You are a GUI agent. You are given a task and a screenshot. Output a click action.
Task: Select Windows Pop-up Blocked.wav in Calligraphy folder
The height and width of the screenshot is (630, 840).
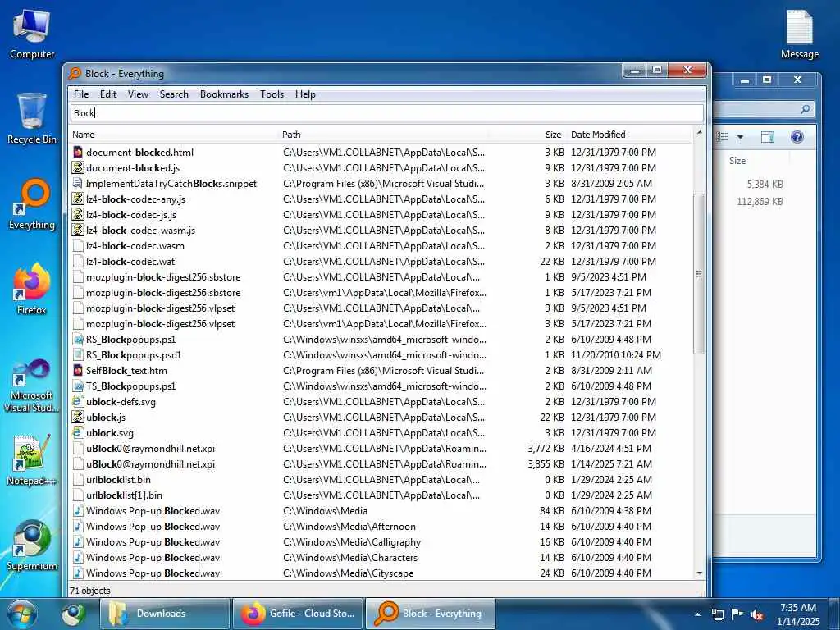[x=381, y=542]
